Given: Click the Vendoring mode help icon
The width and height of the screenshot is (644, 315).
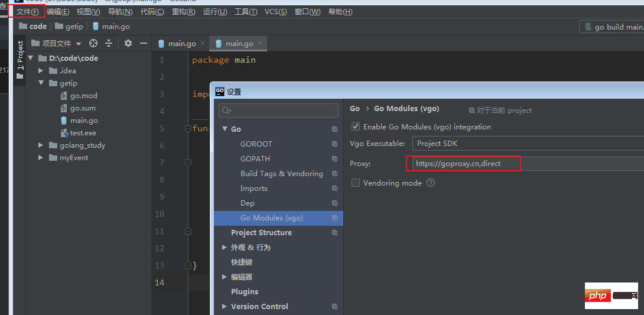Looking at the screenshot, I should click(431, 183).
